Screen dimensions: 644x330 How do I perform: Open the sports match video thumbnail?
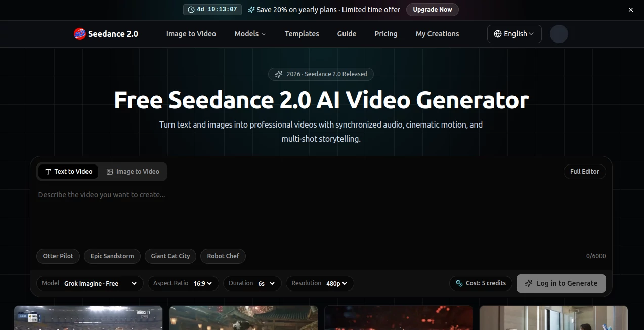88,318
